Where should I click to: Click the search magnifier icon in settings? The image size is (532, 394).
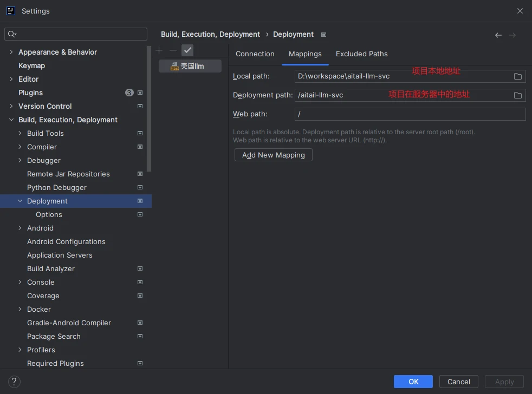click(12, 34)
